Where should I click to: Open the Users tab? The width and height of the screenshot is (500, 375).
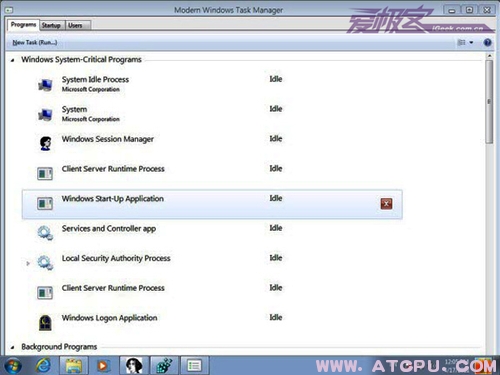(x=75, y=25)
